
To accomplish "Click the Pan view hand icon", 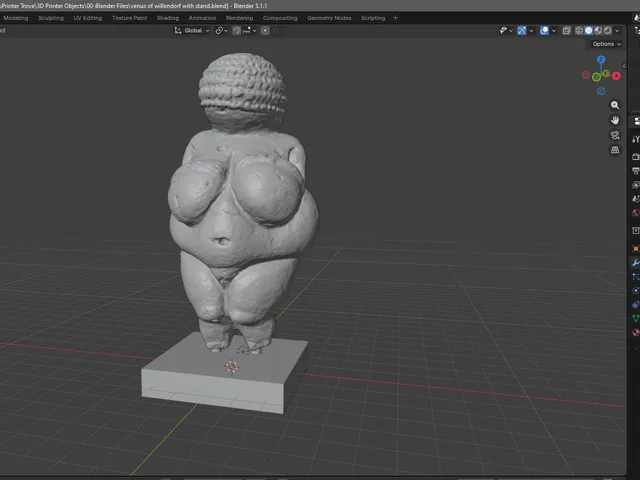I will coord(615,120).
